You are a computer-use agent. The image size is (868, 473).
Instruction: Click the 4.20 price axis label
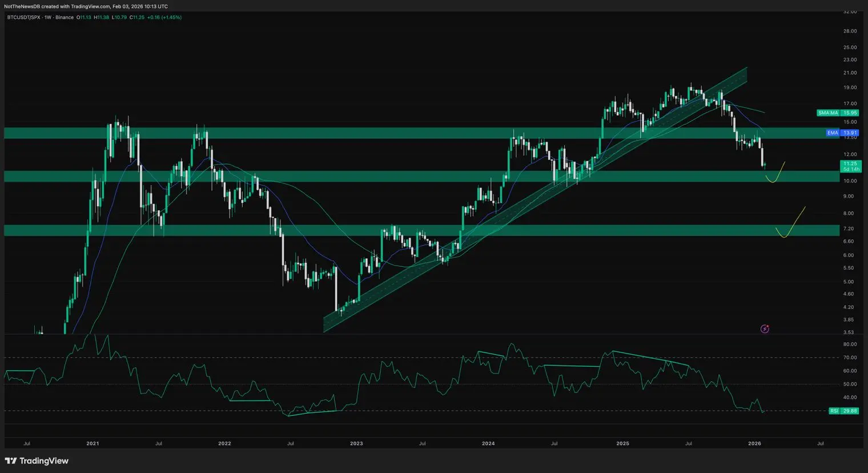pos(849,307)
